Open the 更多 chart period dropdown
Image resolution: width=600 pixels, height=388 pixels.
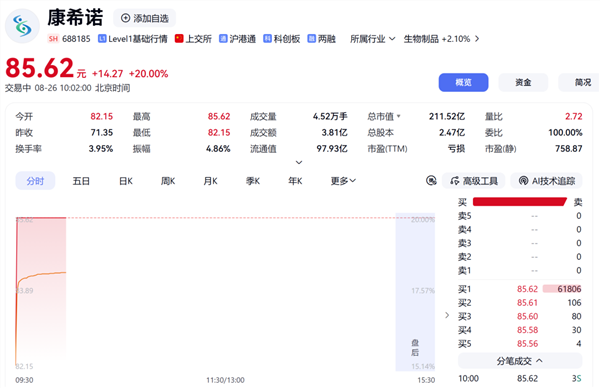point(343,181)
